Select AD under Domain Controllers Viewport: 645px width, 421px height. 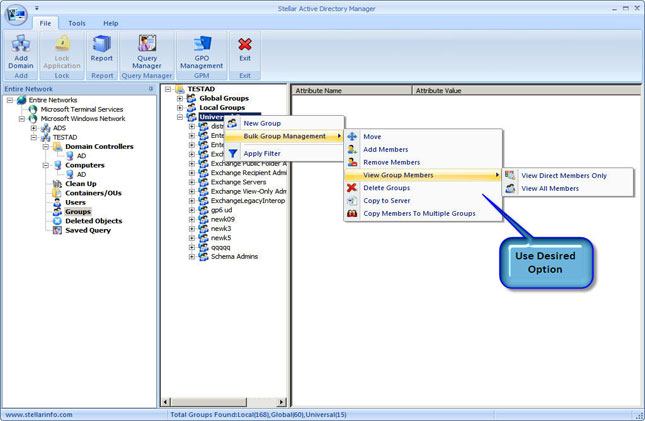coord(81,156)
